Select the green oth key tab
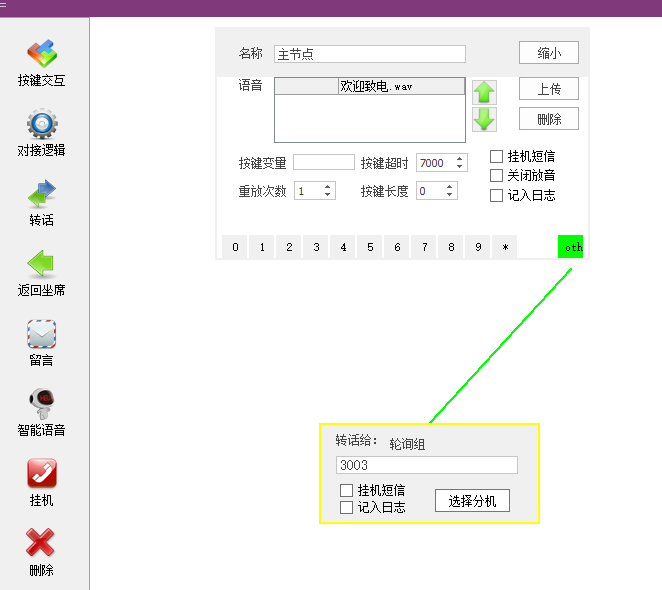 click(571, 247)
